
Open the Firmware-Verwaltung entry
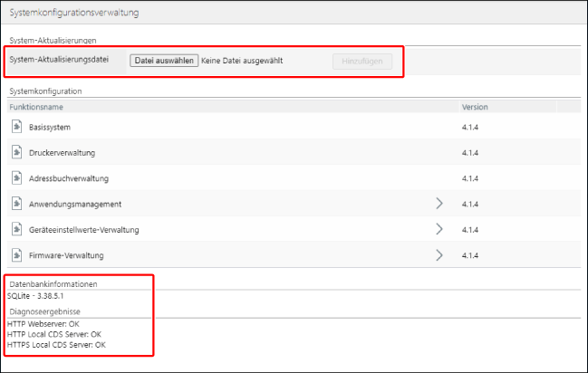coord(66,255)
